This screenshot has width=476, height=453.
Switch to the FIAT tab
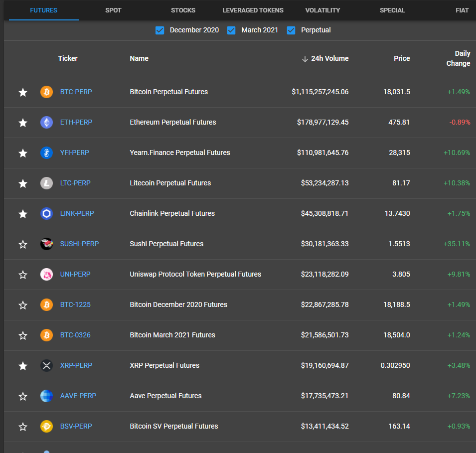(462, 10)
